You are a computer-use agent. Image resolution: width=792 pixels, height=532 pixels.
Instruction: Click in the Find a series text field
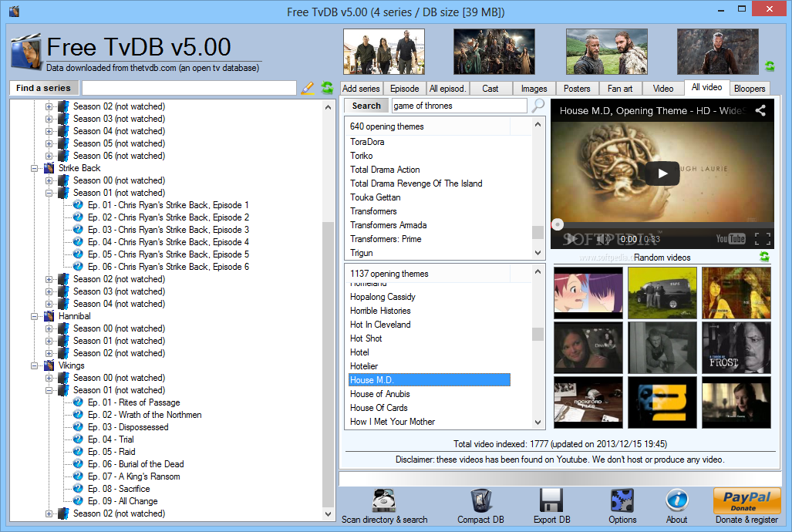(x=189, y=88)
